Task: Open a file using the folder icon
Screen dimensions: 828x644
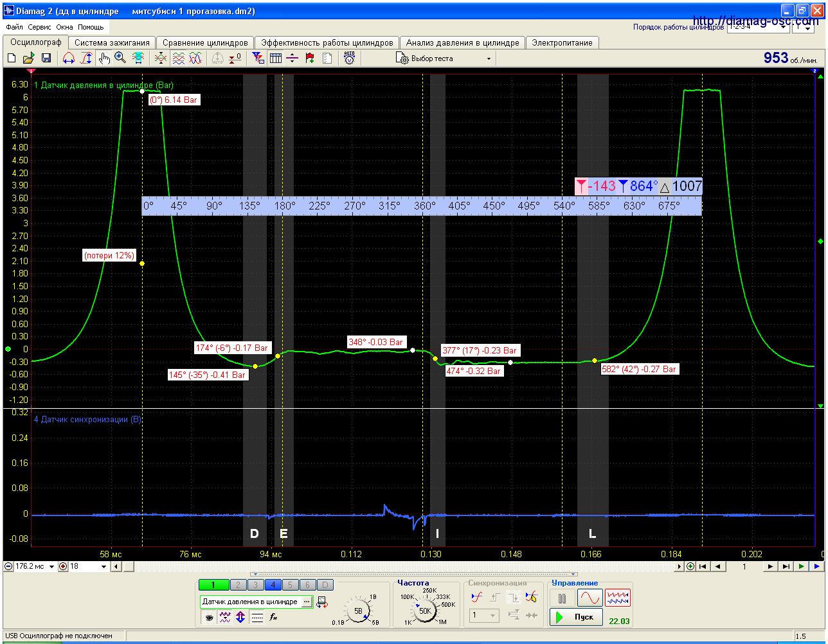Action: click(29, 58)
